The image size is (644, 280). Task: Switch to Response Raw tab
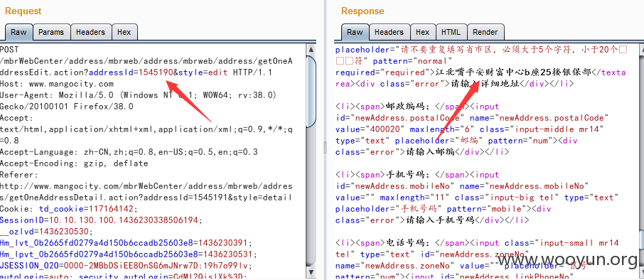click(x=355, y=32)
